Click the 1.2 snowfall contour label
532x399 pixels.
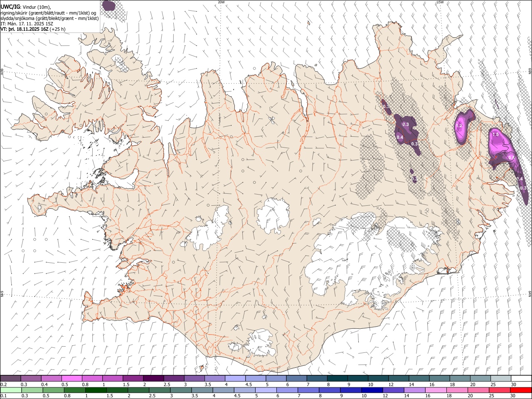pyautogui.click(x=459, y=126)
